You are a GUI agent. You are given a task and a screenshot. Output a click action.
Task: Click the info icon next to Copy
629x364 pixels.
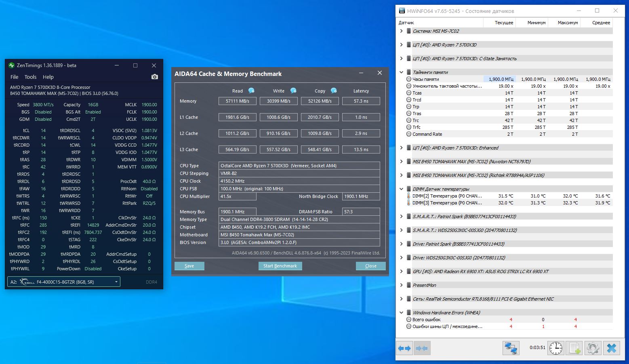pyautogui.click(x=334, y=90)
